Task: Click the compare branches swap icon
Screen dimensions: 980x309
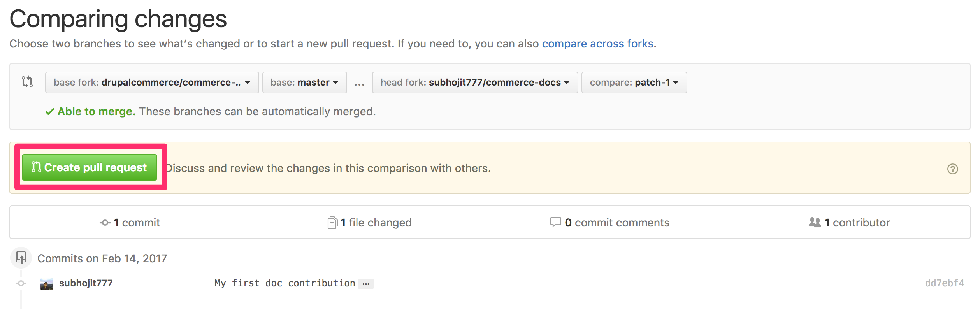Action: point(27,82)
